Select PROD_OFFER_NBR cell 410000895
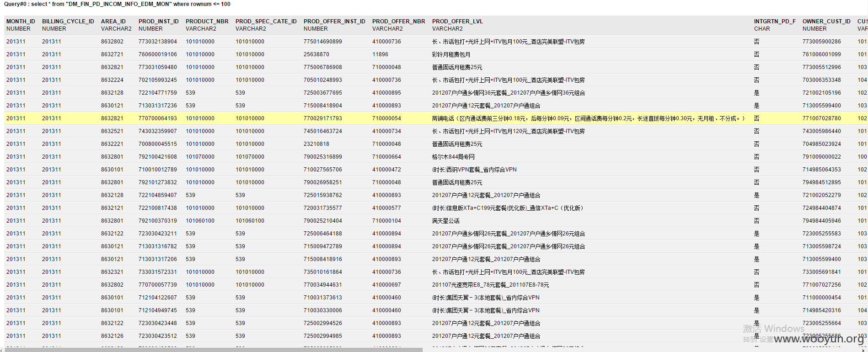Image resolution: width=868 pixels, height=352 pixels. [x=386, y=93]
